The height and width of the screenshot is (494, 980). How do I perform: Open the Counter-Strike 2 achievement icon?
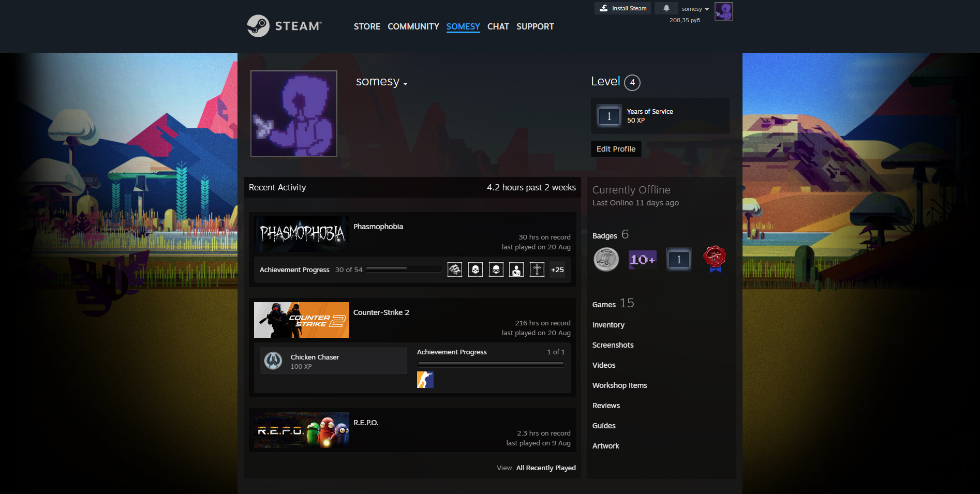point(425,380)
